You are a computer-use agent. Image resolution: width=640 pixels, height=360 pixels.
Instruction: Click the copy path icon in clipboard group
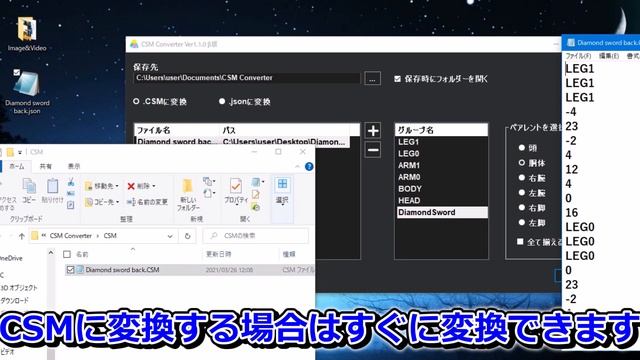(71, 193)
